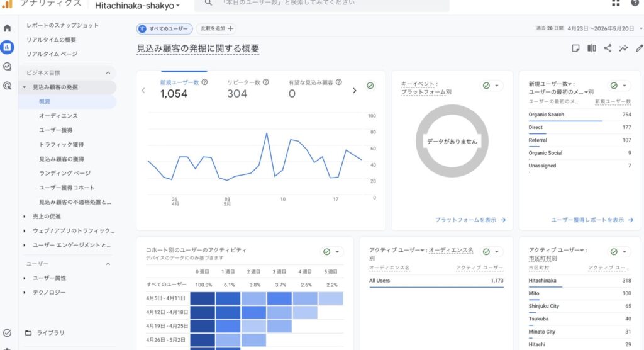The image size is (644, 350).
Task: Collapse the ビジネス目標 section
Action: pos(108,73)
